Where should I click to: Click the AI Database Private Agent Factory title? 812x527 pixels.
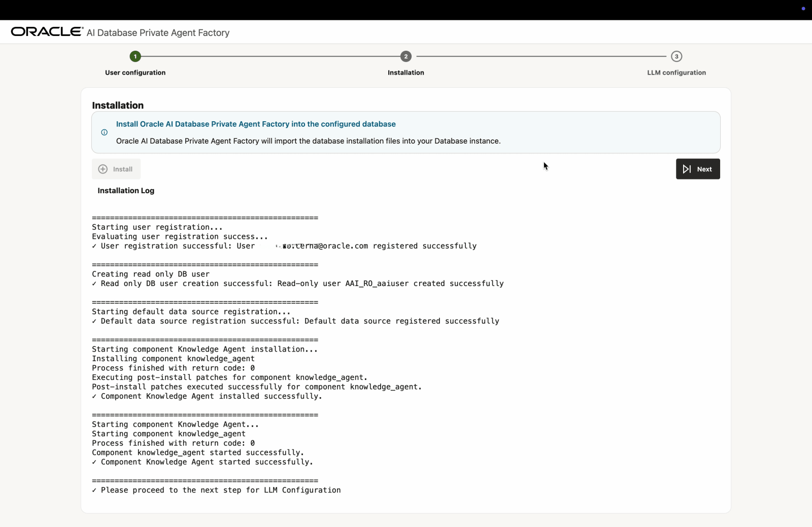[x=158, y=33]
